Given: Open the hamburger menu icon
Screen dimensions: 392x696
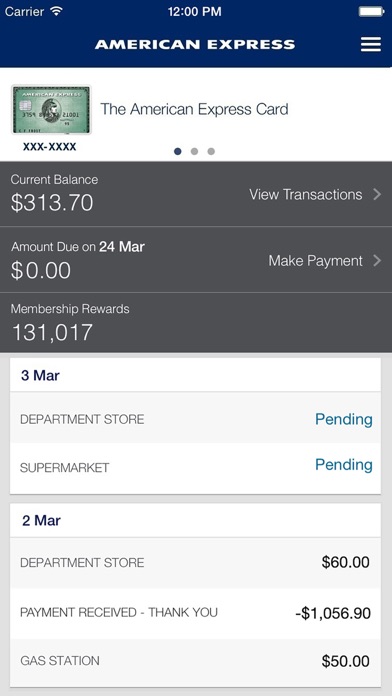Looking at the screenshot, I should pyautogui.click(x=371, y=44).
